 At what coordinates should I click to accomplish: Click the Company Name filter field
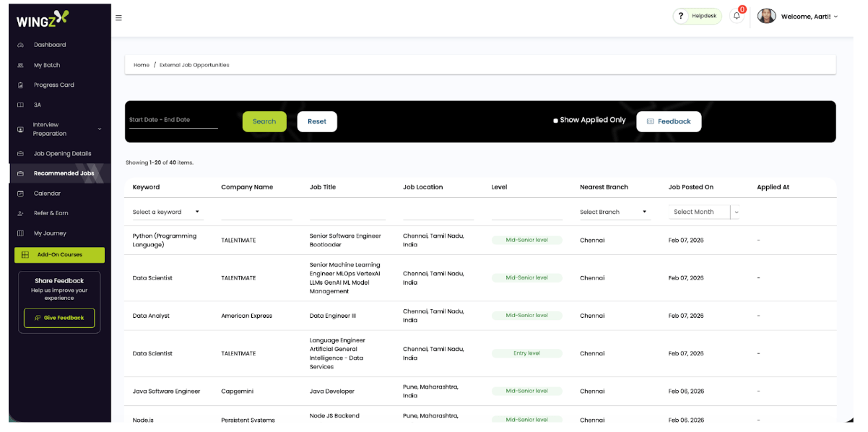(x=256, y=212)
